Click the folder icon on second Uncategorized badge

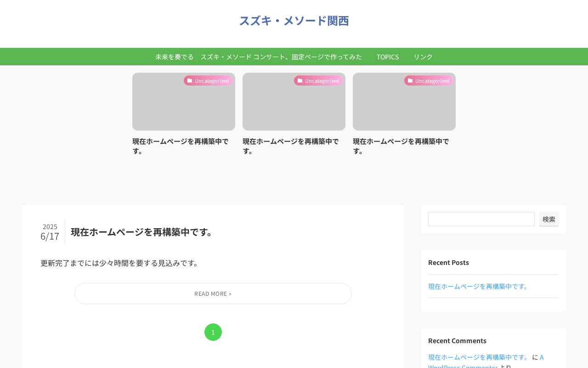click(300, 80)
